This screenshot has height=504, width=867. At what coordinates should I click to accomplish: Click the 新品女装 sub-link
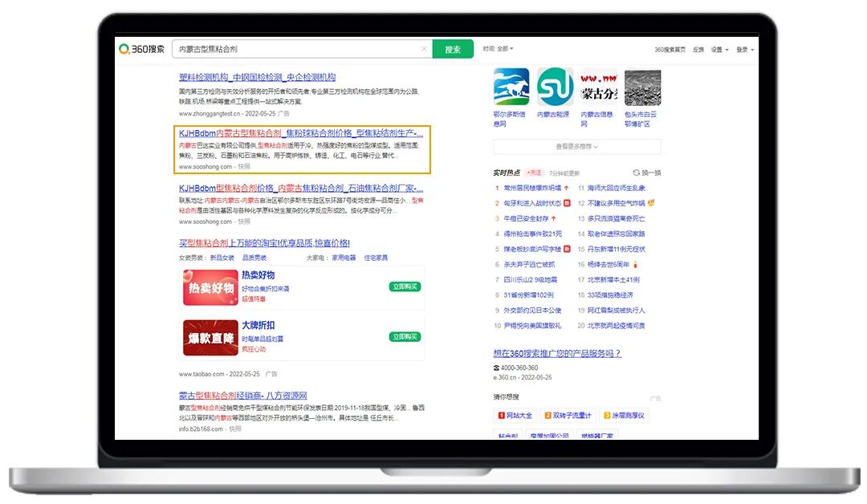(x=222, y=258)
